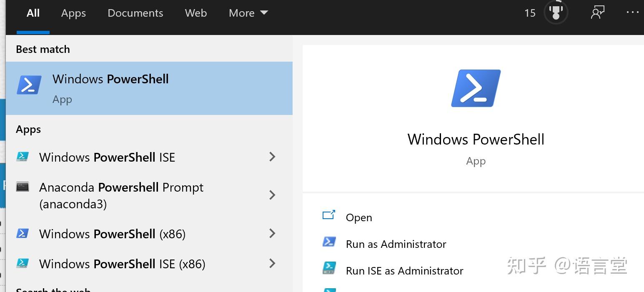Open the rewards trophy badge icon
The height and width of the screenshot is (292, 644).
click(x=556, y=12)
